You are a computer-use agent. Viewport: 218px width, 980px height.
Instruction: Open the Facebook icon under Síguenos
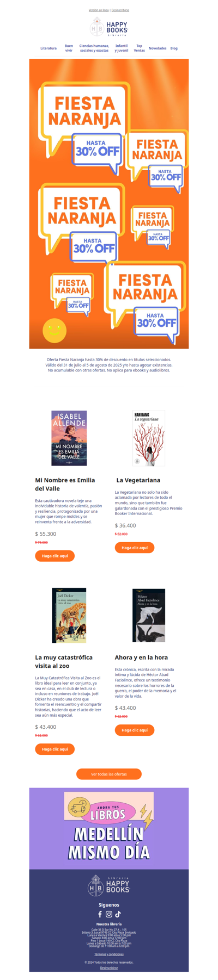100,914
